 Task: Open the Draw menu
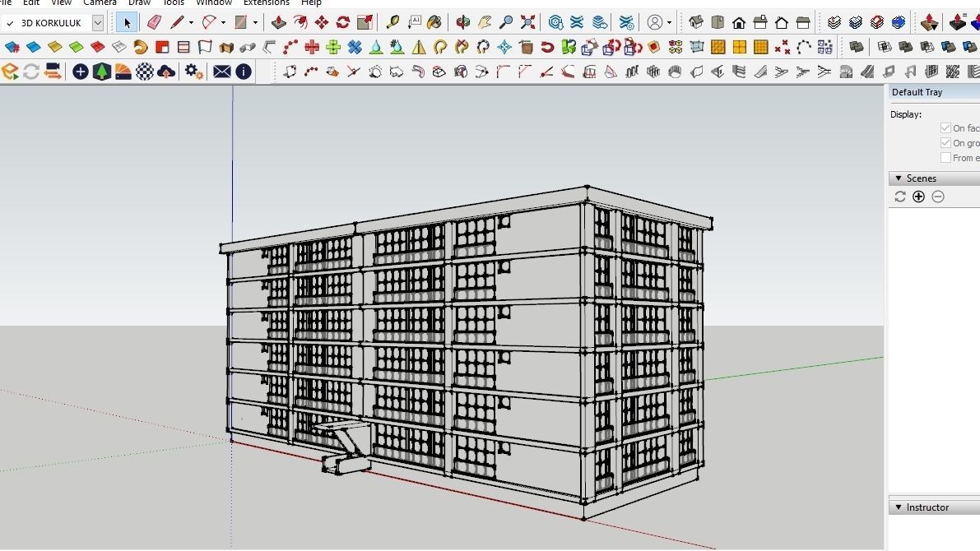(x=139, y=3)
